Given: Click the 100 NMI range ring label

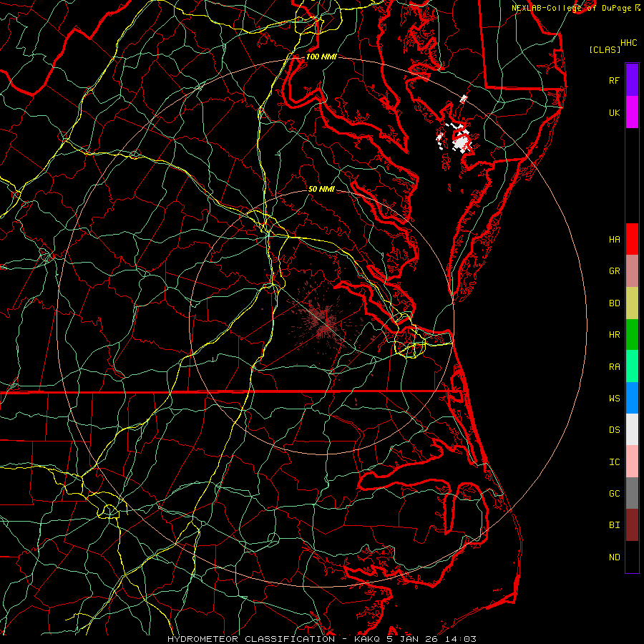Looking at the screenshot, I should tap(321, 57).
